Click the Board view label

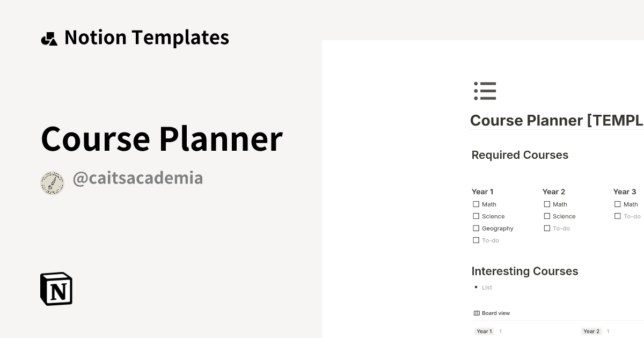(x=495, y=313)
